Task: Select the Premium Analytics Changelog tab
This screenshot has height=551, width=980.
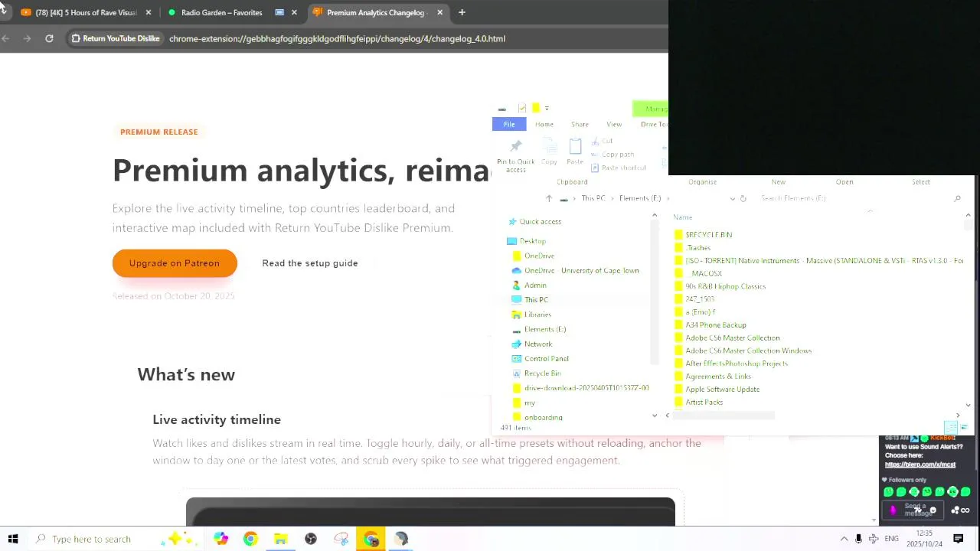Action: (375, 12)
